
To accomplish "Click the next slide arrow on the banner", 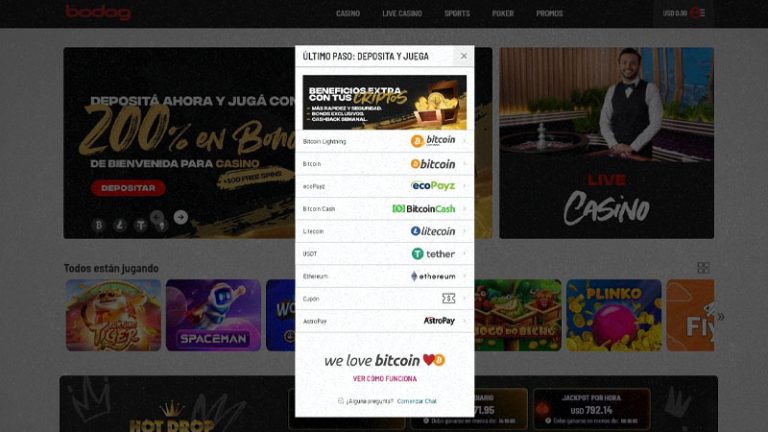I will (181, 217).
